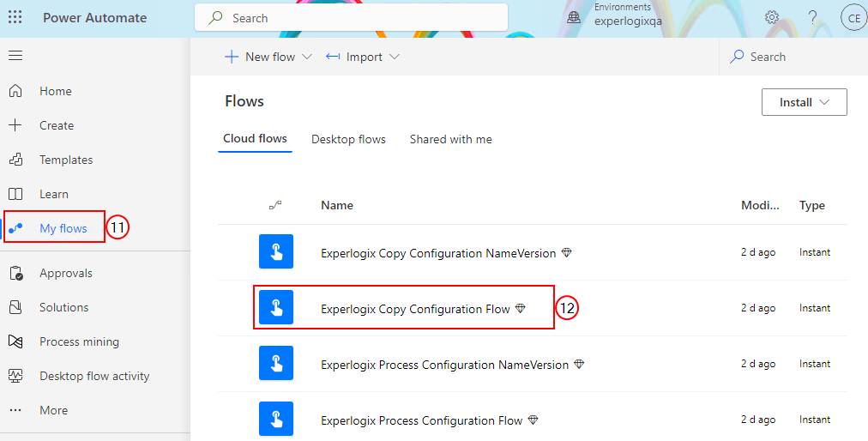The image size is (868, 441).
Task: Click the Templates icon in sidebar
Action: [15, 160]
